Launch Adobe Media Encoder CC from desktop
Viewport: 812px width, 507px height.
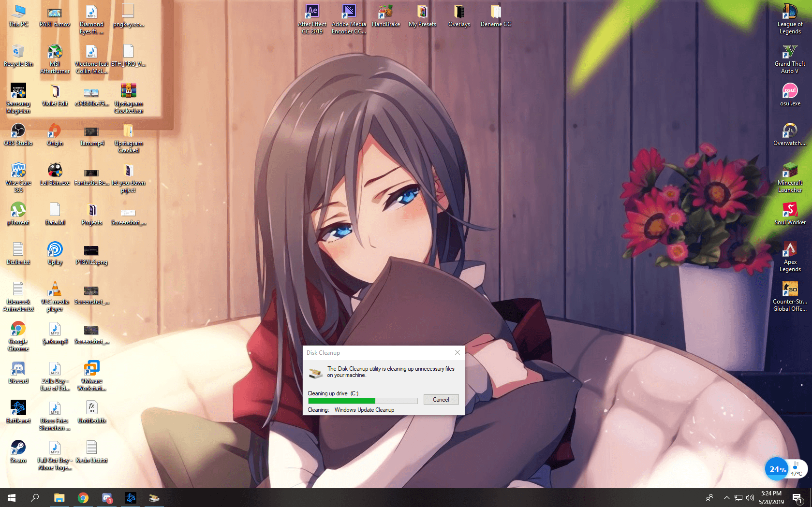(349, 19)
